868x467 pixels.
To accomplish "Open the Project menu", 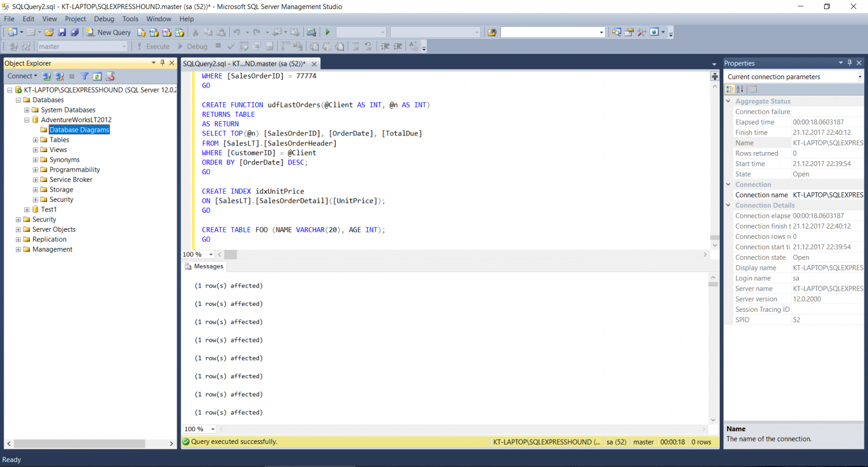I will 75,19.
